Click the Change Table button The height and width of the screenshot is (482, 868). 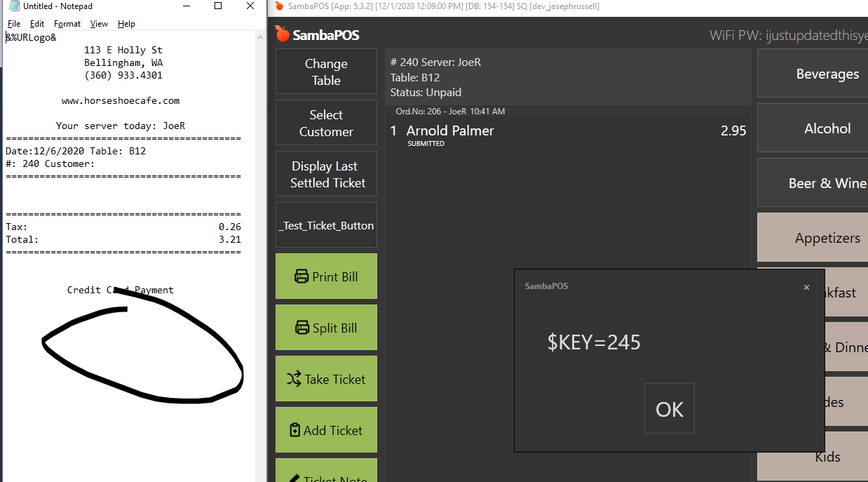coord(326,72)
